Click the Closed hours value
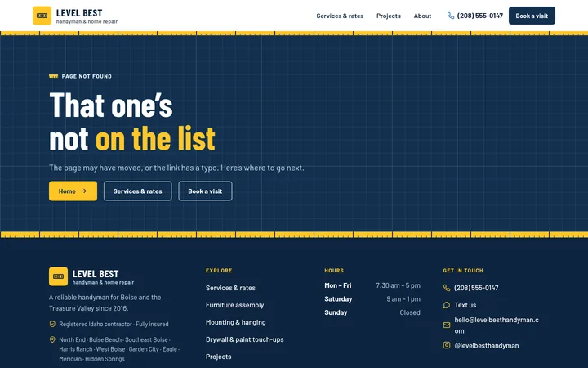 410,312
